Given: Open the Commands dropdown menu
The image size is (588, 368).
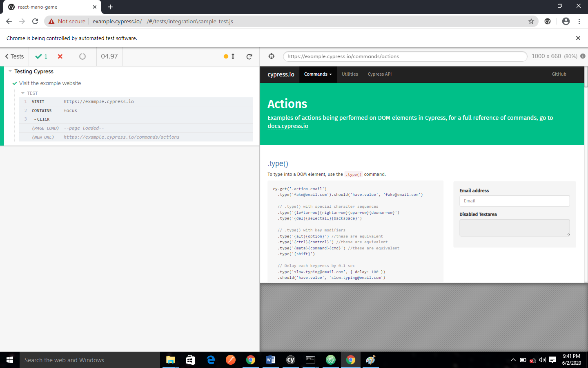Looking at the screenshot, I should (x=318, y=74).
